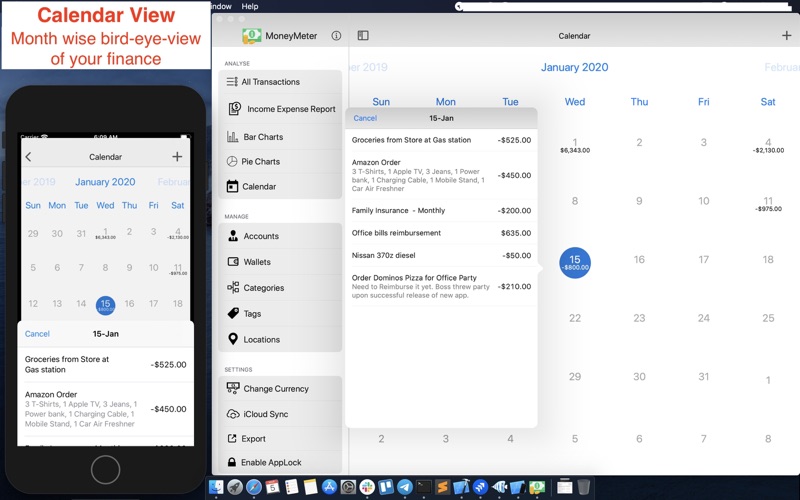Open the Bar Charts view
800x500 pixels.
click(280, 137)
